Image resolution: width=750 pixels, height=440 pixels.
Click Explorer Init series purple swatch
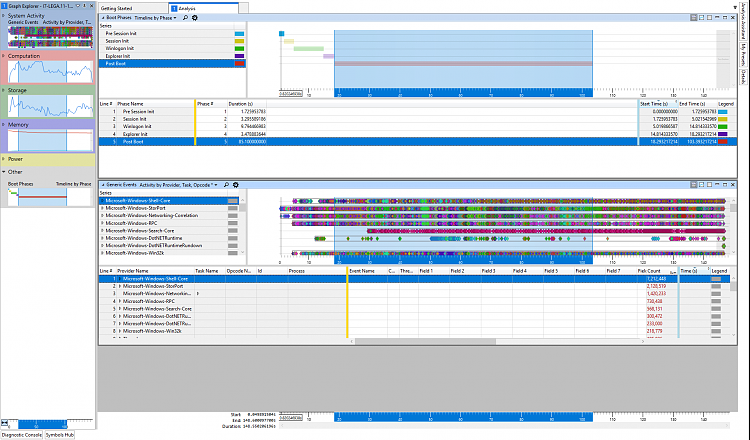coord(239,56)
